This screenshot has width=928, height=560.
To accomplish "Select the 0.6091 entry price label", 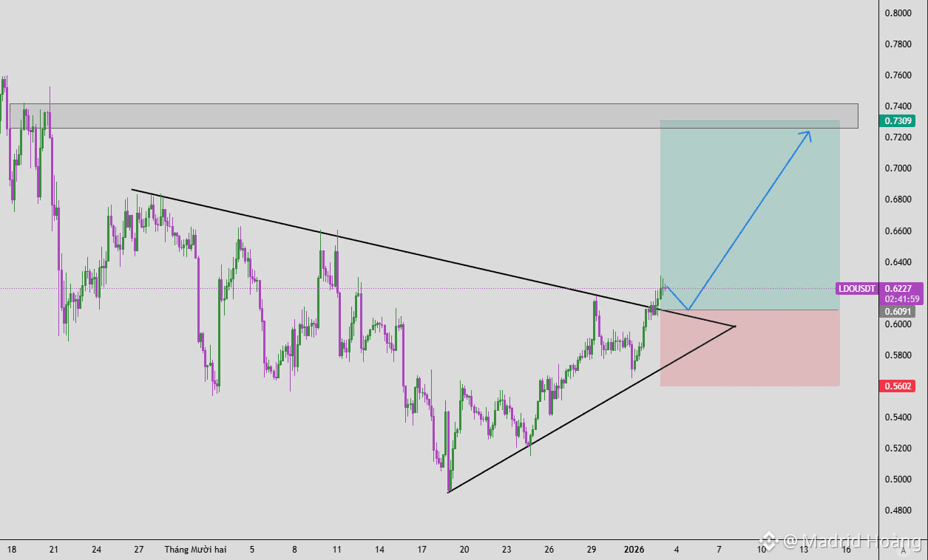I will point(898,311).
